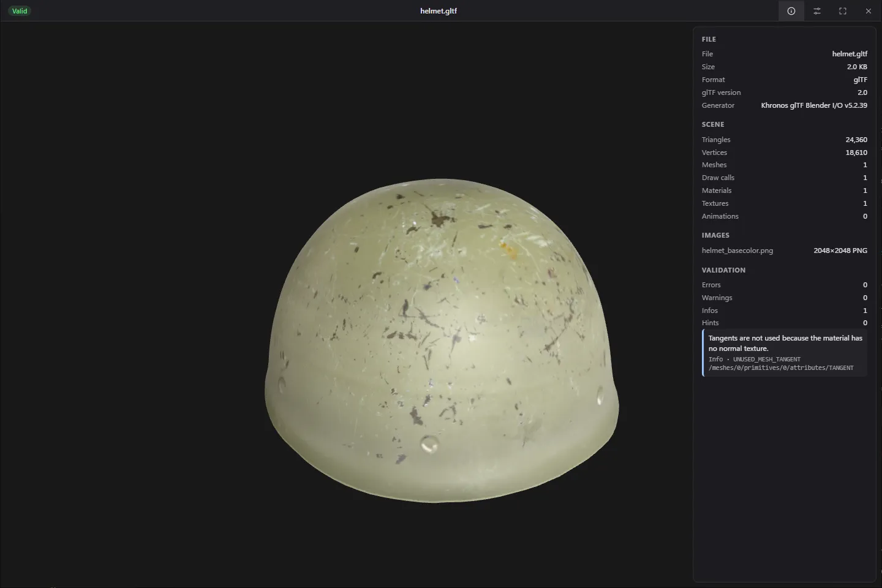This screenshot has height=588, width=882.
Task: Click the file Size value 2.0 KB
Action: point(857,67)
